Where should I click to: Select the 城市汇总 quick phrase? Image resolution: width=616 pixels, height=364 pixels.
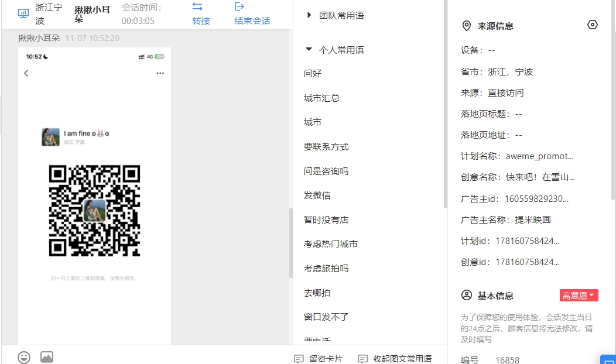point(321,98)
